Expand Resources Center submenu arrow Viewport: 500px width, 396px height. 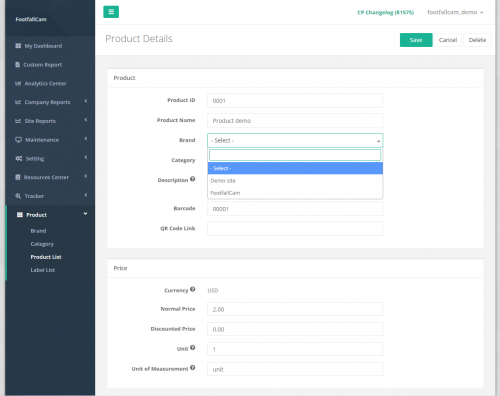tap(86, 176)
